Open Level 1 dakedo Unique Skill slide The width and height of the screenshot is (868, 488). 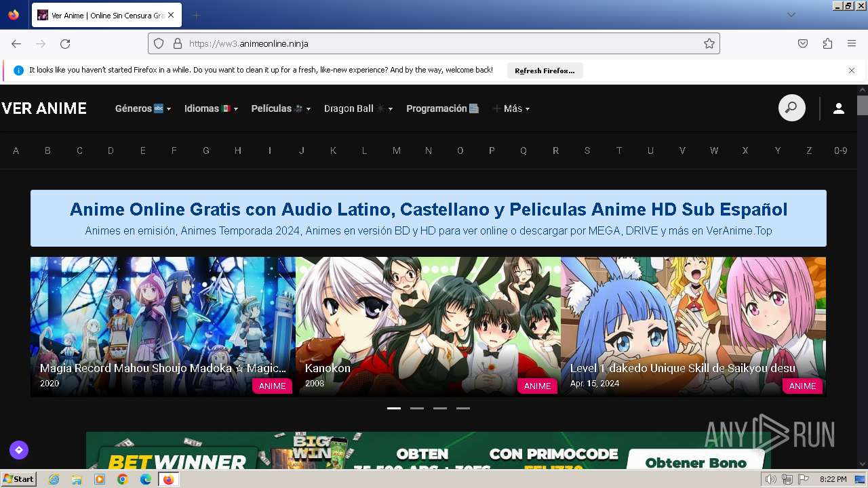click(x=693, y=327)
